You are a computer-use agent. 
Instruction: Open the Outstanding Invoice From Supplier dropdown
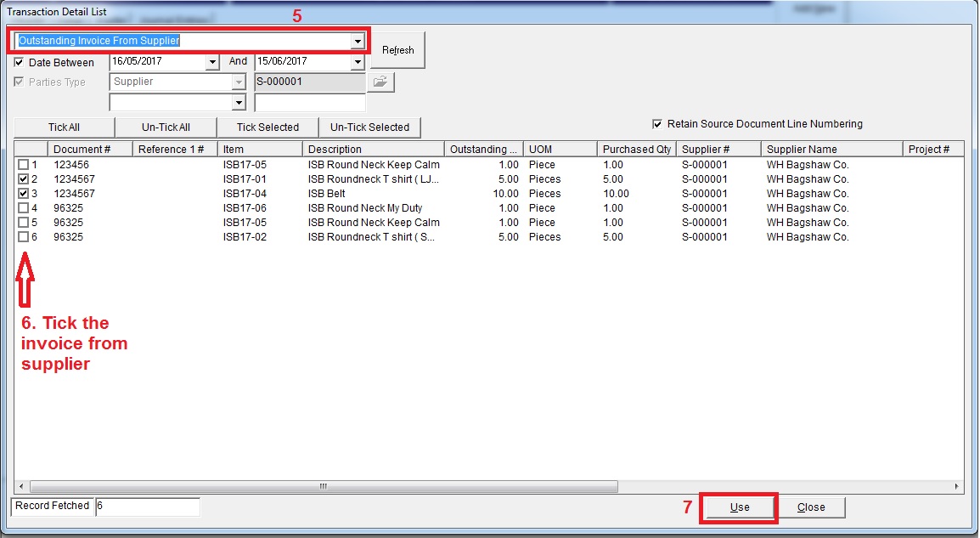358,42
